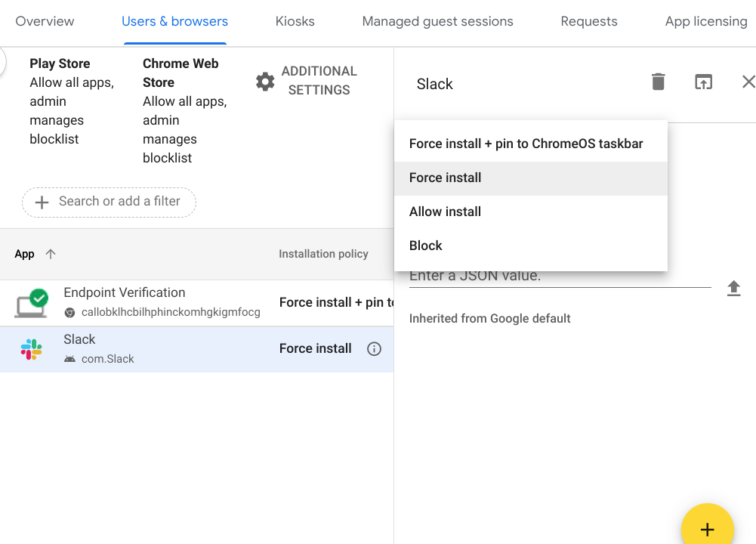Screen dimensions: 756x544
Task: Click Search or add a filter field
Action: 109,202
